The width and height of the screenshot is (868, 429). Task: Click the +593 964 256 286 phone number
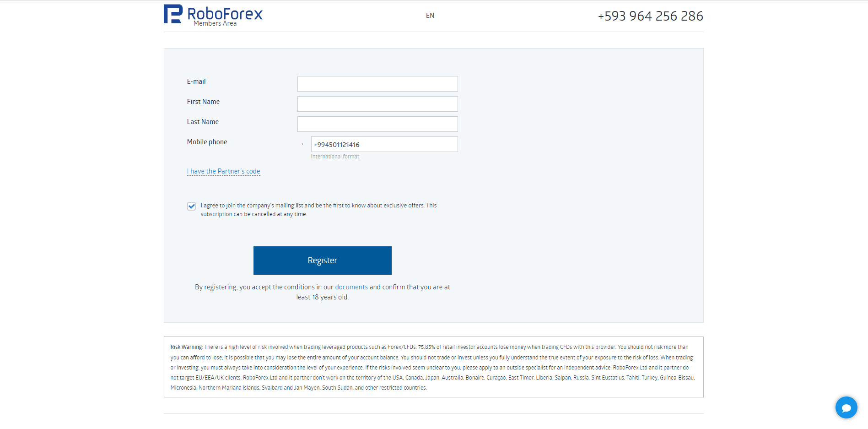[650, 16]
